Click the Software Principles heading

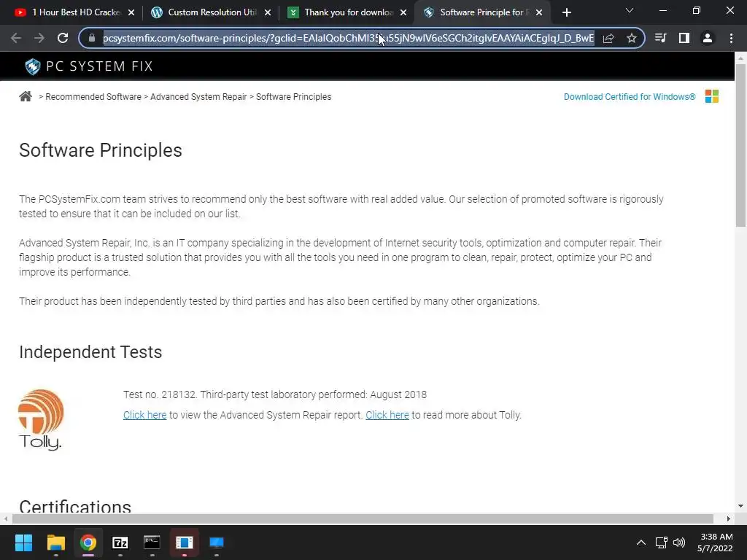point(101,150)
